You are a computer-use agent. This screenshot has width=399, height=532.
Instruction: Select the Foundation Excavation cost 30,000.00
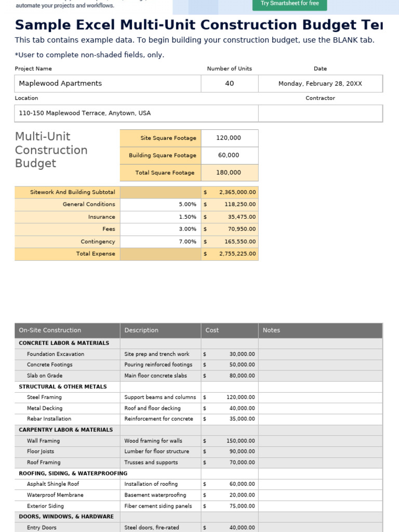230,354
